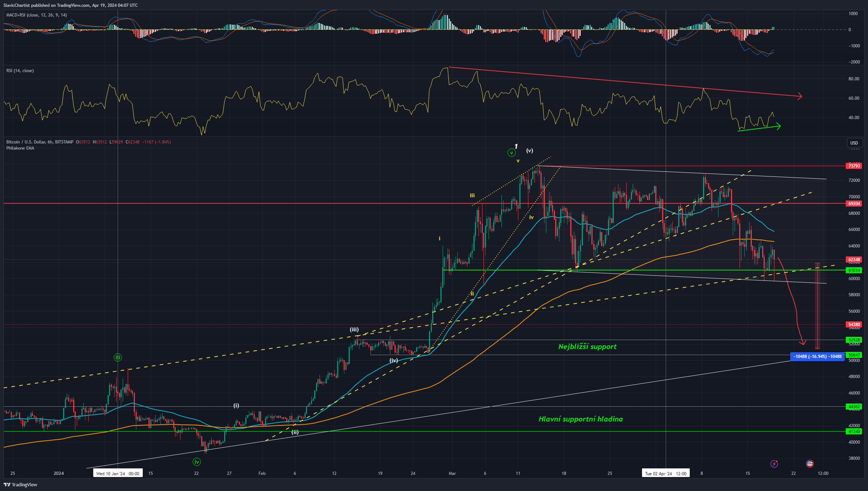
Task: Click the white (iii) wave label
Action: 354,330
